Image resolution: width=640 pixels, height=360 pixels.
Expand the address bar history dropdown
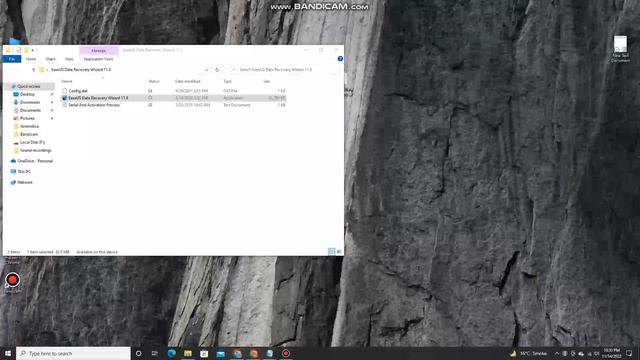[207, 70]
